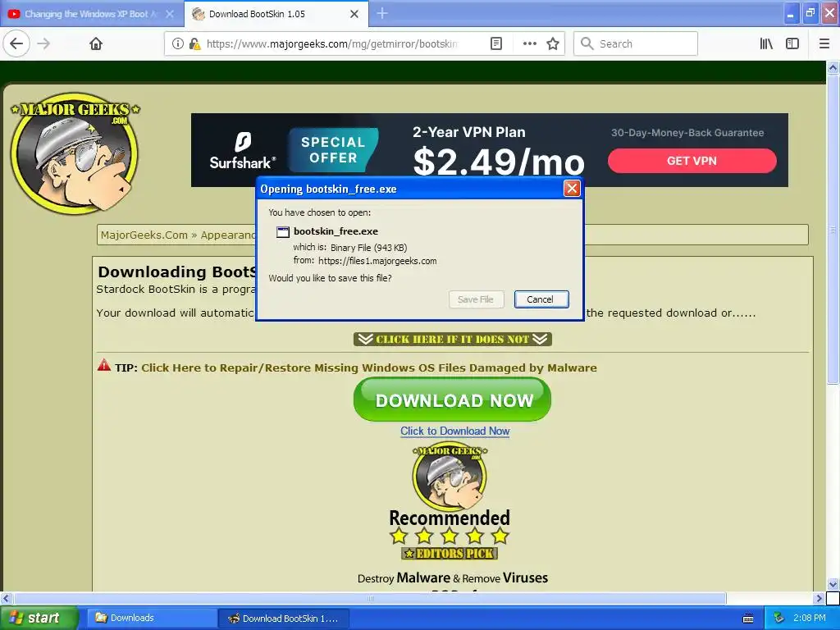840x630 pixels.
Task: Select Download BootSkin taskbar button
Action: click(x=284, y=619)
